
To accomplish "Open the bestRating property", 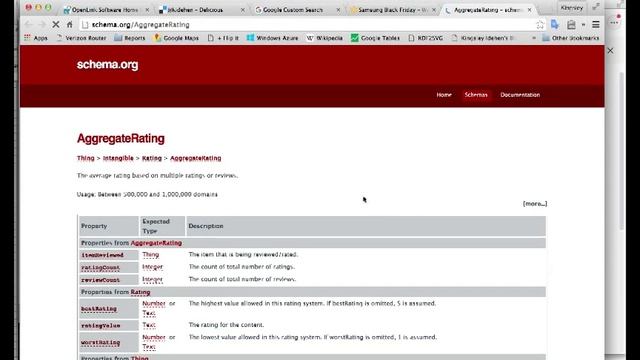I will pos(99,309).
